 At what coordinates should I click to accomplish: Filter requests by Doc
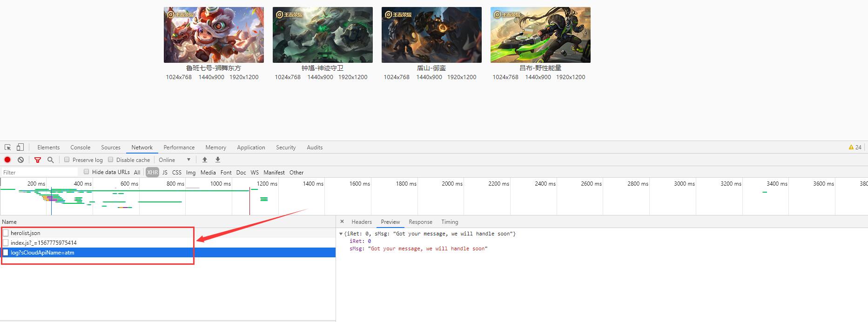241,172
